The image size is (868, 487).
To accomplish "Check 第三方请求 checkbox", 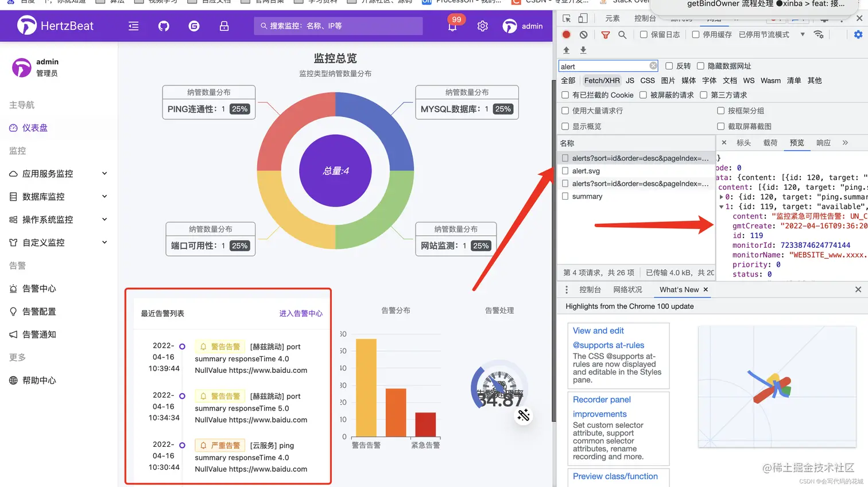I will (703, 95).
